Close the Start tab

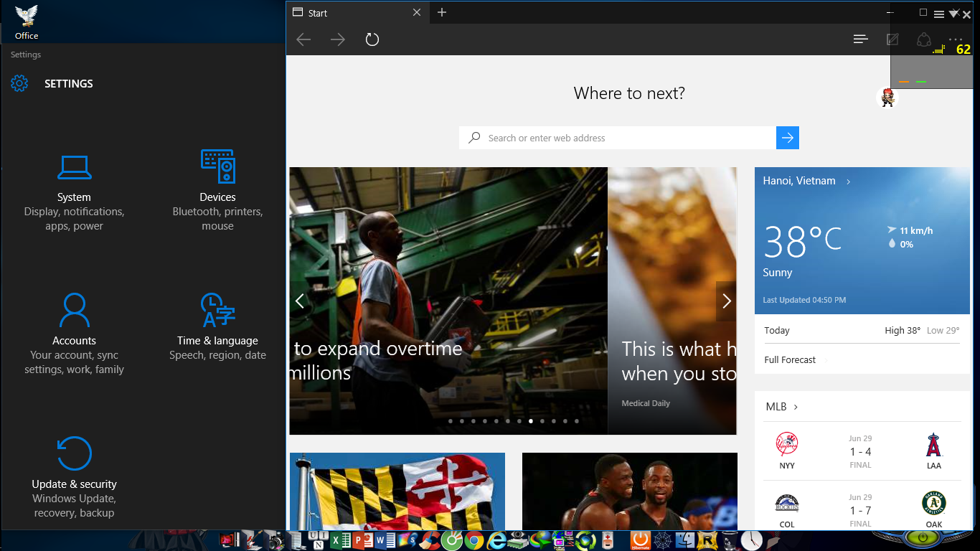(418, 12)
